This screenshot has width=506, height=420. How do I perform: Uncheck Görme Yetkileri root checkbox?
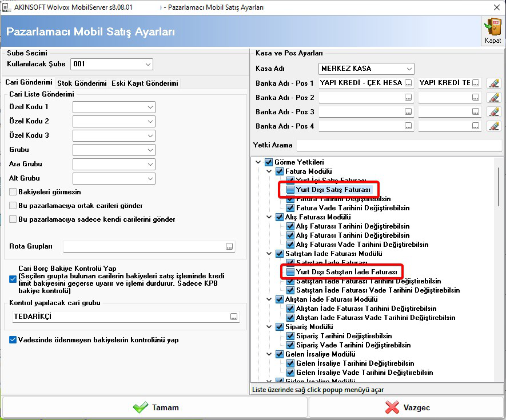pos(269,162)
